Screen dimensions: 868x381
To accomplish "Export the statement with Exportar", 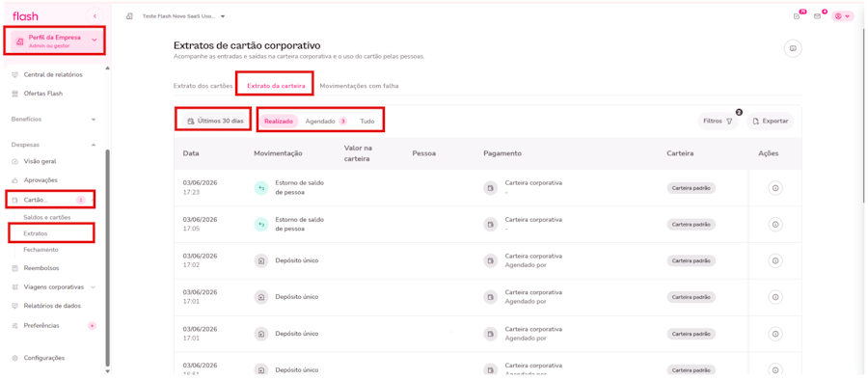I will pyautogui.click(x=770, y=121).
